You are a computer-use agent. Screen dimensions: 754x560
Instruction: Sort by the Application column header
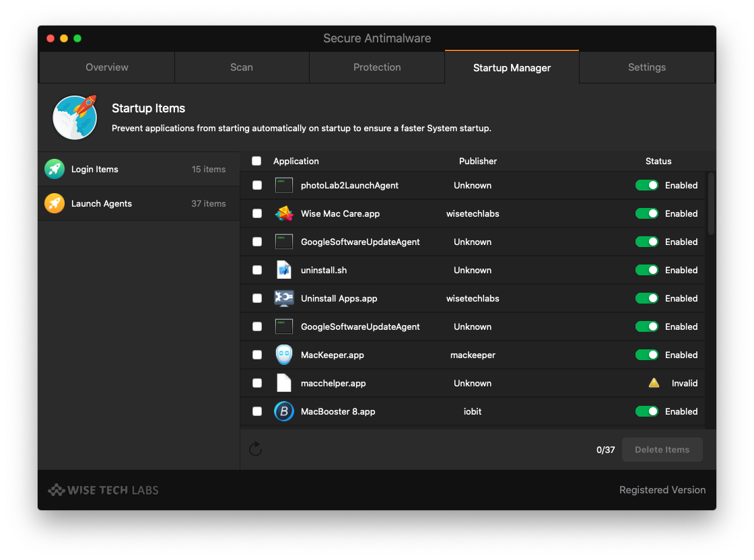pyautogui.click(x=296, y=161)
